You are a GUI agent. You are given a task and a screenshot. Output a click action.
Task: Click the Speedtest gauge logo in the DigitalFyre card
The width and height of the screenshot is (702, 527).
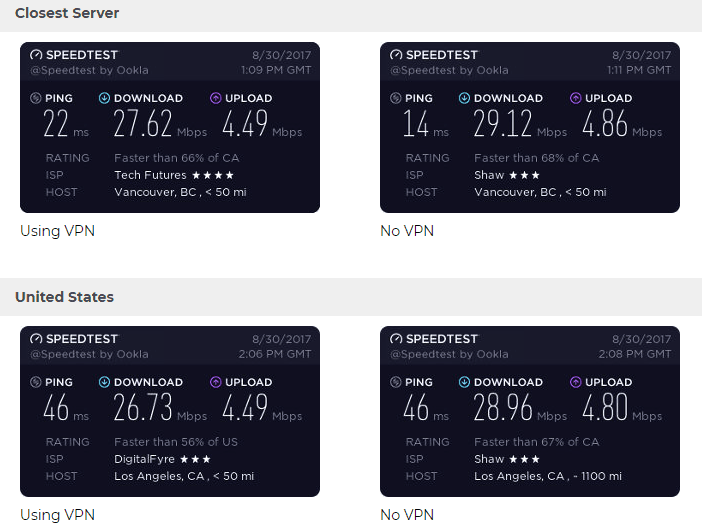pyautogui.click(x=37, y=339)
